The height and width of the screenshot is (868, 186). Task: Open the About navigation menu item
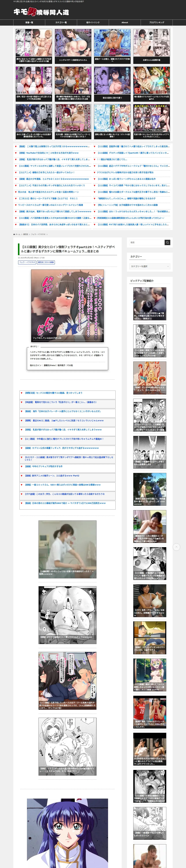point(125,23)
